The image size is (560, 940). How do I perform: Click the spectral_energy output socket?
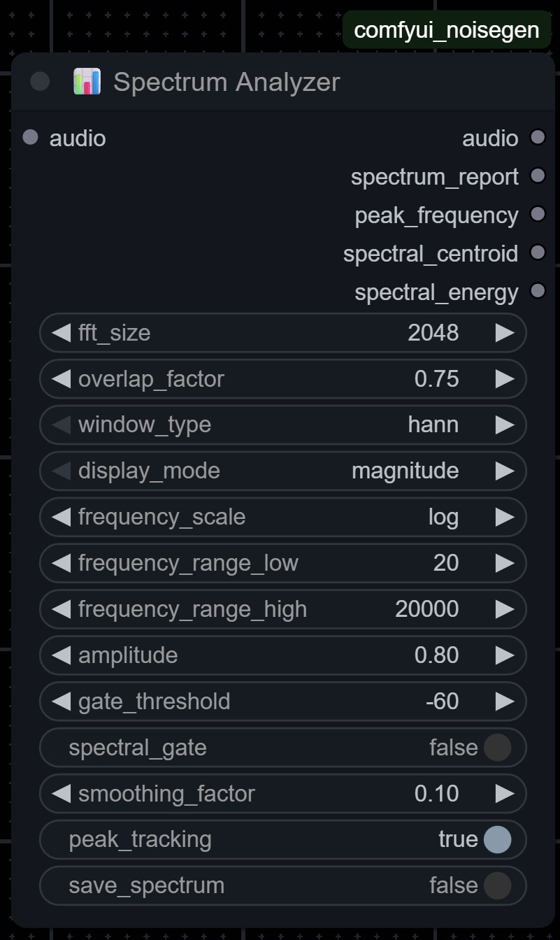(x=537, y=291)
